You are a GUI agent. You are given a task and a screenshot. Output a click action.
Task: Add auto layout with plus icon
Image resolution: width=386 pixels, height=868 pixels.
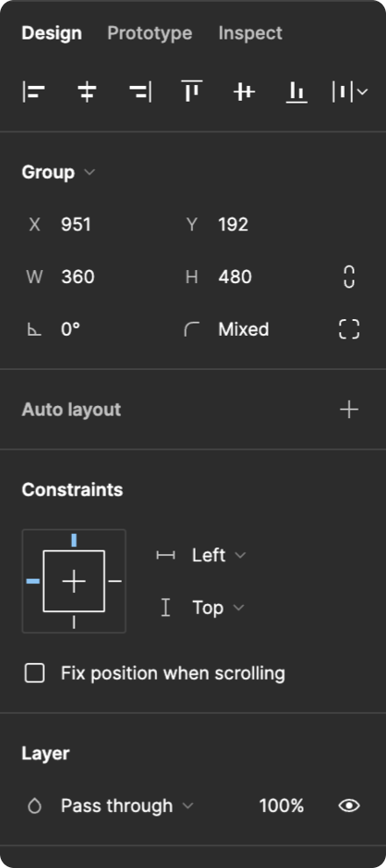(349, 409)
